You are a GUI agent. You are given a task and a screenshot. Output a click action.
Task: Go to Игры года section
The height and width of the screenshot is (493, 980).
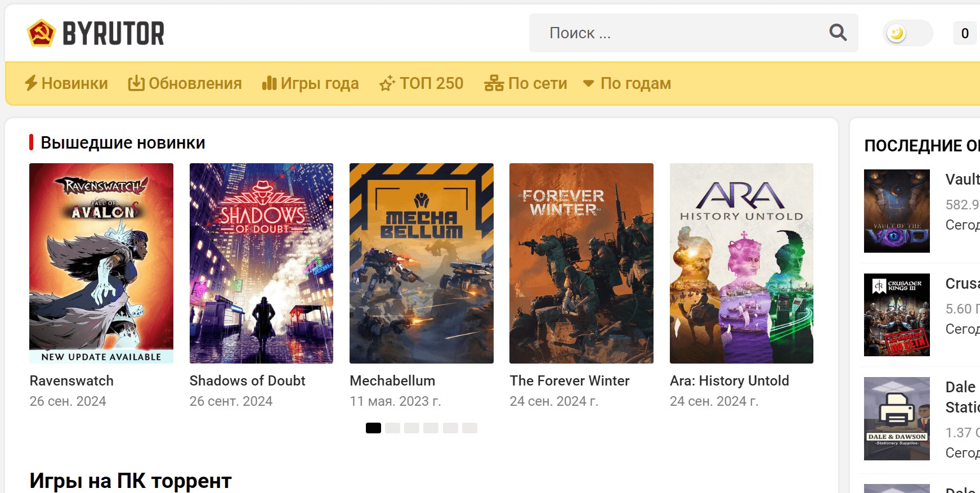pos(320,83)
